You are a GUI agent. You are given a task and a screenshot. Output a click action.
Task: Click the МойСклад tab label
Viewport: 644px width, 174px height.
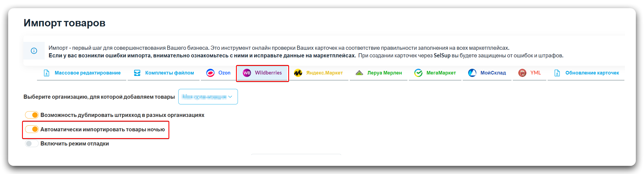(x=493, y=73)
